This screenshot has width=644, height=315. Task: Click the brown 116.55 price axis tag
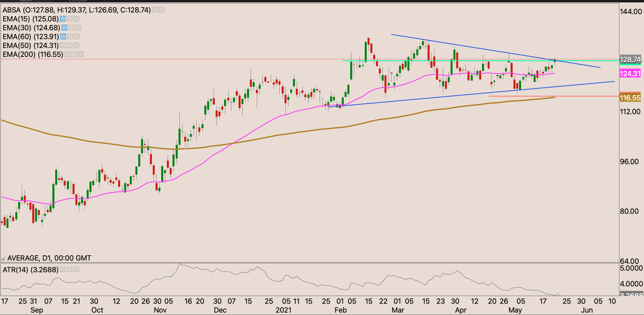pos(630,98)
